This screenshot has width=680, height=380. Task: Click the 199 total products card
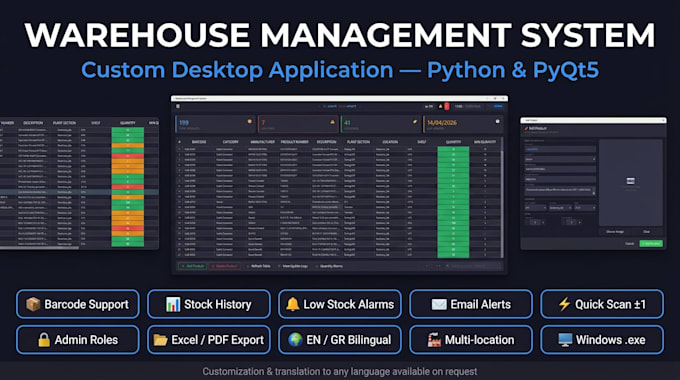click(215, 124)
